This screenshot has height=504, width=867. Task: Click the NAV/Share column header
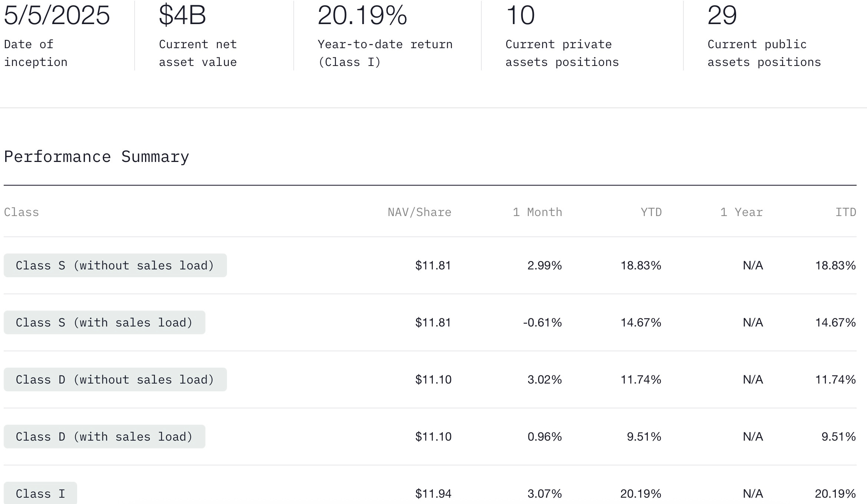coord(419,212)
